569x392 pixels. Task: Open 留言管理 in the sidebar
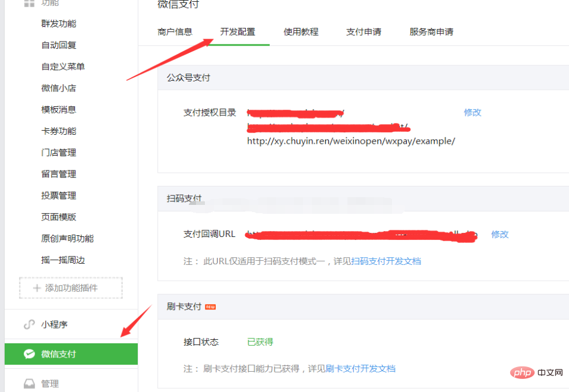click(59, 174)
